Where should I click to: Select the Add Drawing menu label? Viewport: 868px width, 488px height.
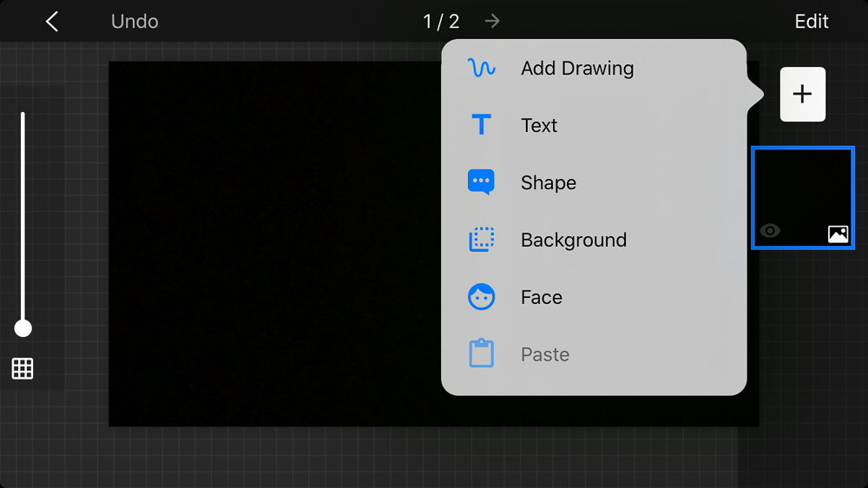577,68
